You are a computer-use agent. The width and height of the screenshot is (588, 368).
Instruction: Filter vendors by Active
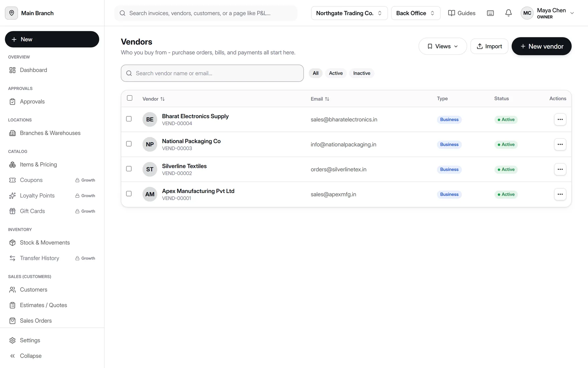[336, 73]
